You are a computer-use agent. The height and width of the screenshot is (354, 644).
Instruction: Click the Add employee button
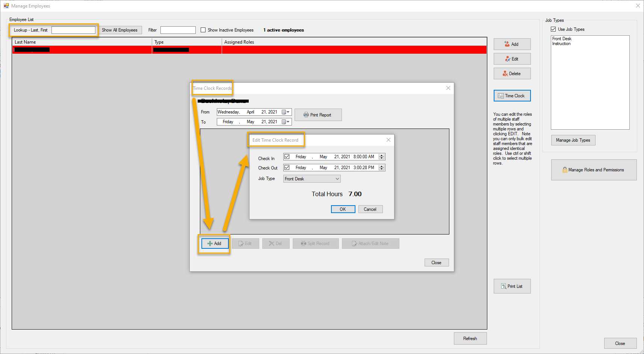[x=512, y=44]
